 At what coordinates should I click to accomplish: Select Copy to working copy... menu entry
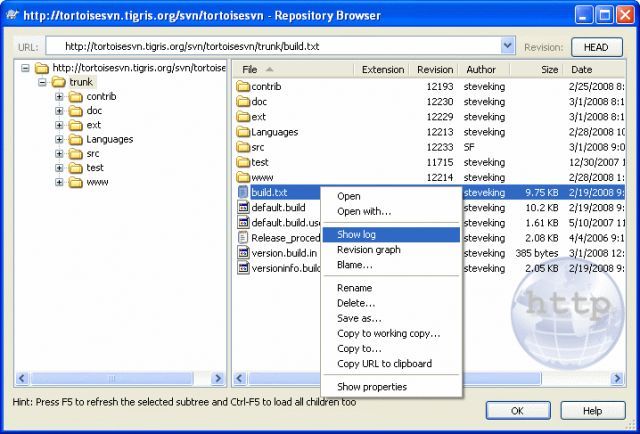(391, 333)
